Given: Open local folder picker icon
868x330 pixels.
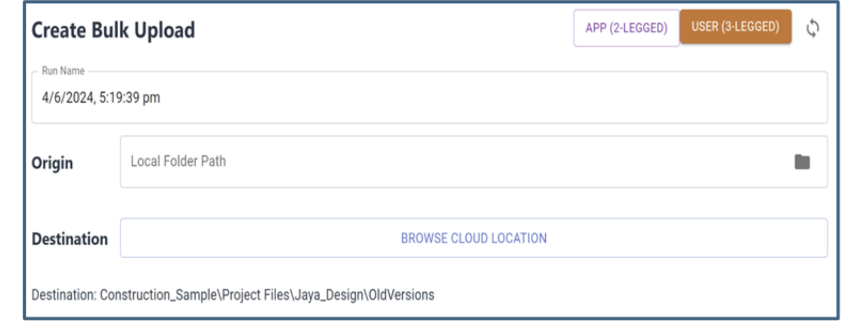Looking at the screenshot, I should point(802,162).
